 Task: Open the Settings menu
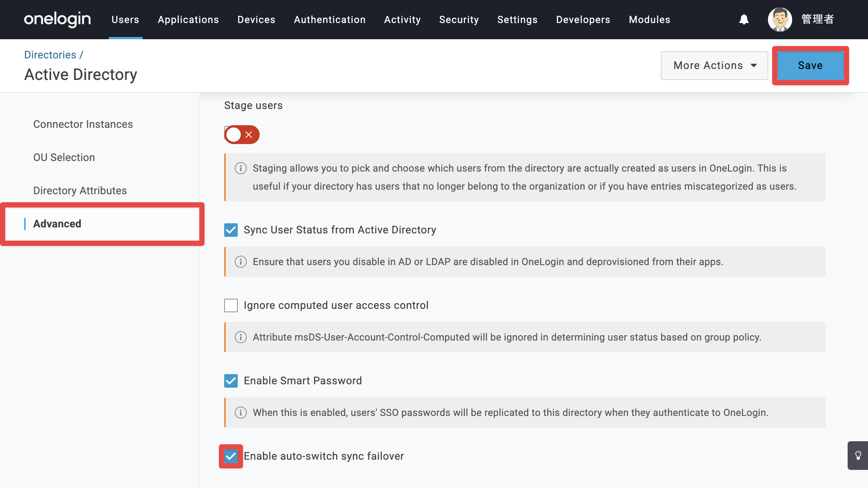click(517, 20)
